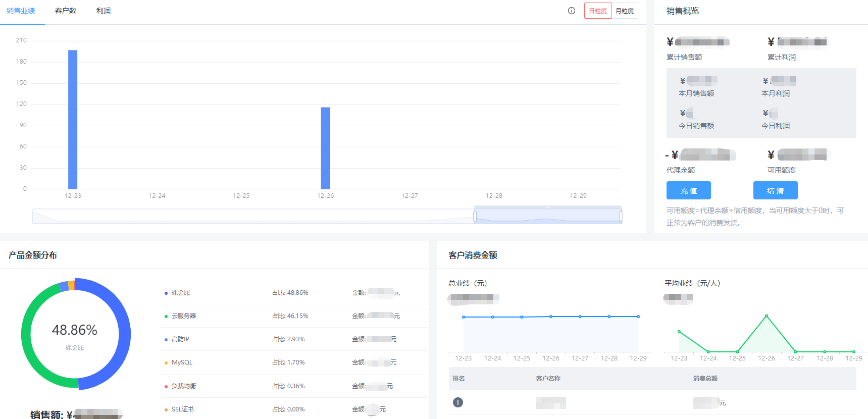Select 月粒度 granularity

(x=625, y=11)
